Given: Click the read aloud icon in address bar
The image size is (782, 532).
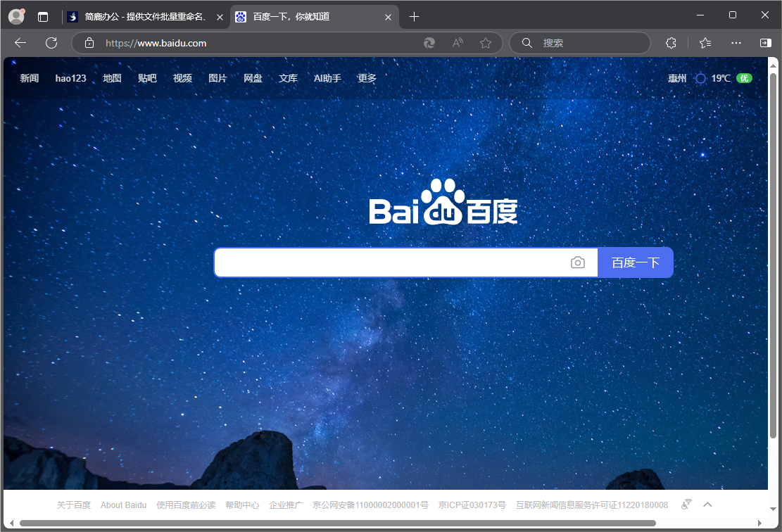Looking at the screenshot, I should (458, 43).
